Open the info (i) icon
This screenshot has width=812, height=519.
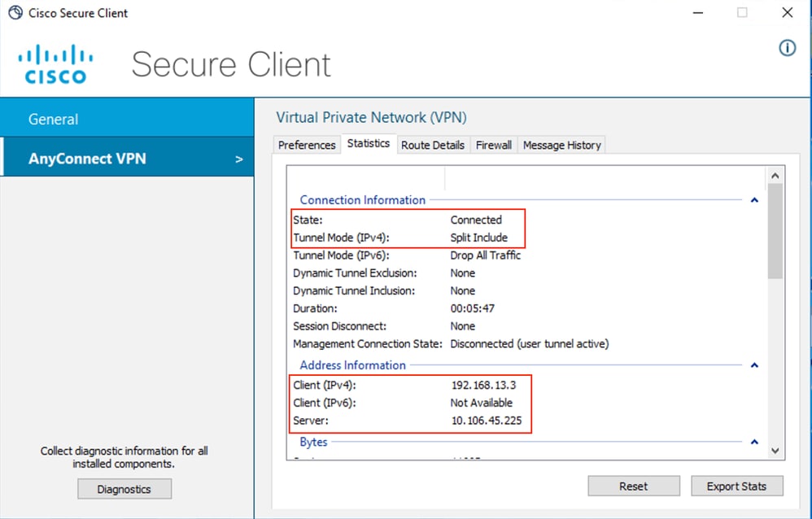(787, 48)
